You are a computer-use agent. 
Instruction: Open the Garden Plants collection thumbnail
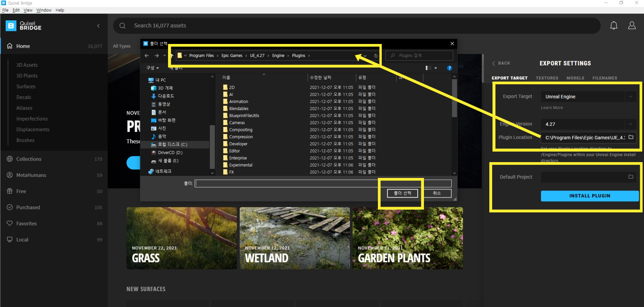(x=407, y=238)
